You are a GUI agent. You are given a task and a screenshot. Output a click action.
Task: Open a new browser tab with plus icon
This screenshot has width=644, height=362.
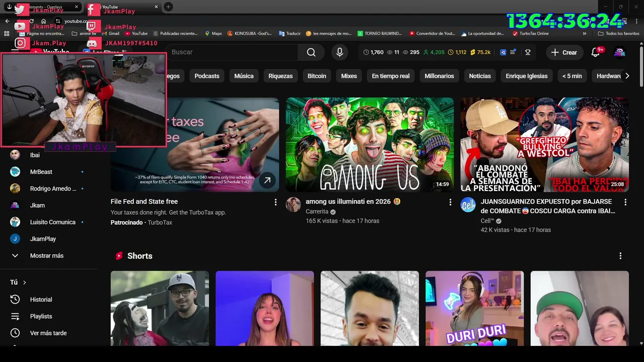tap(168, 7)
